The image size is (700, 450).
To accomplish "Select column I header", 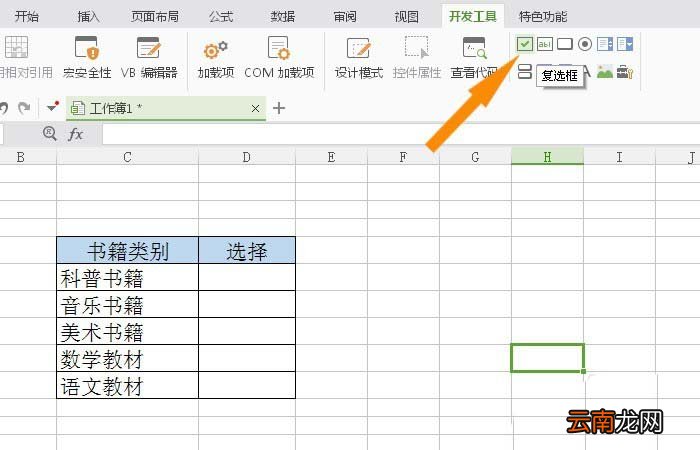I will coord(619,157).
